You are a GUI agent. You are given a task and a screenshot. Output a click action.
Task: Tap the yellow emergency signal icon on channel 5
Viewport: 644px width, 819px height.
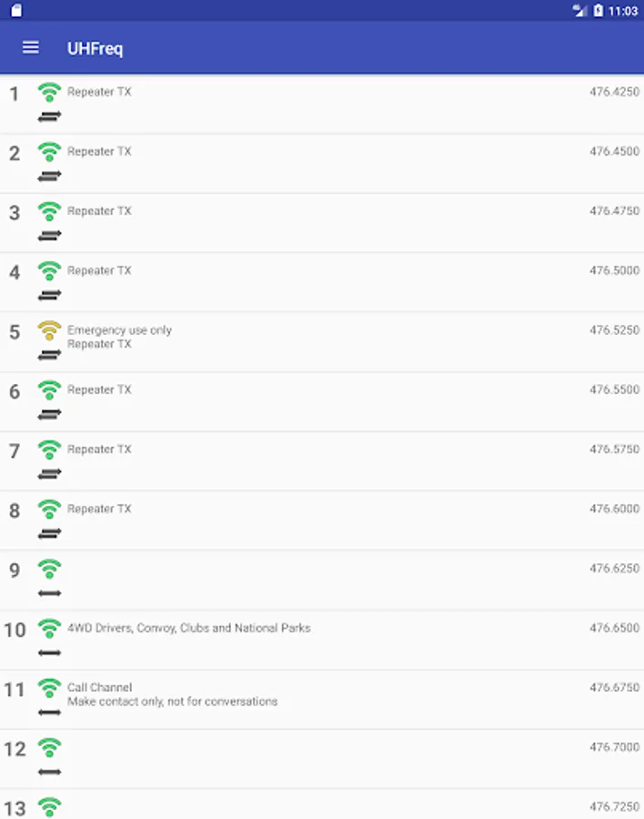pyautogui.click(x=50, y=330)
